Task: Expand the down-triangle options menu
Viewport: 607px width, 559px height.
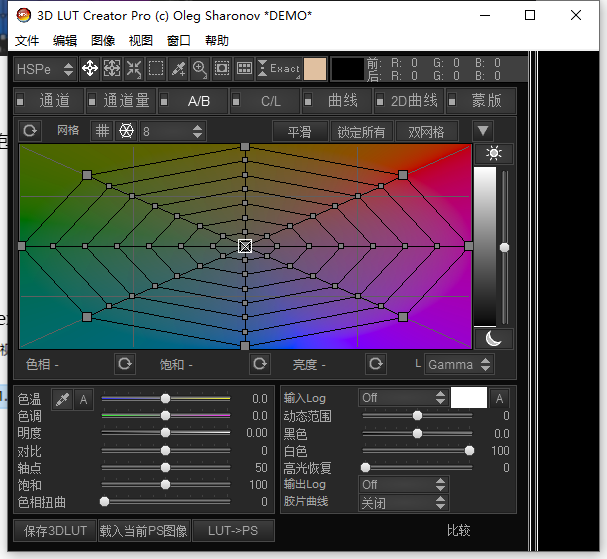Action: pos(483,131)
